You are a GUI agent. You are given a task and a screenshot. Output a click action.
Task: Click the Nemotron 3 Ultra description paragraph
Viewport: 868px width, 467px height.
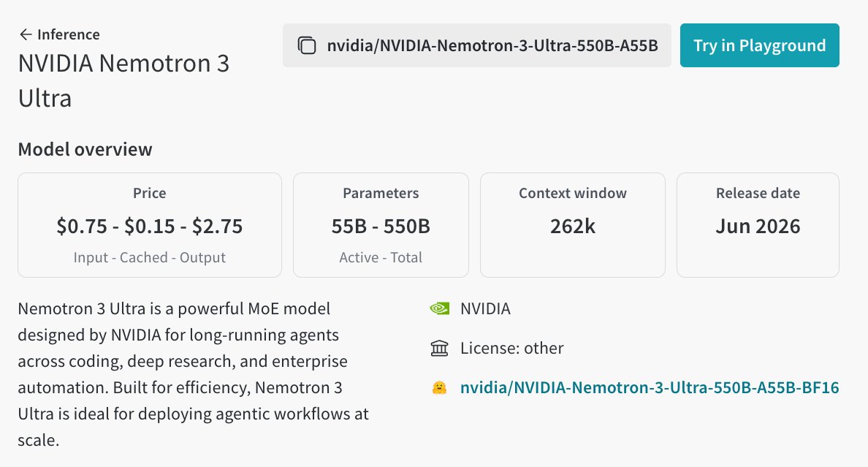click(193, 374)
